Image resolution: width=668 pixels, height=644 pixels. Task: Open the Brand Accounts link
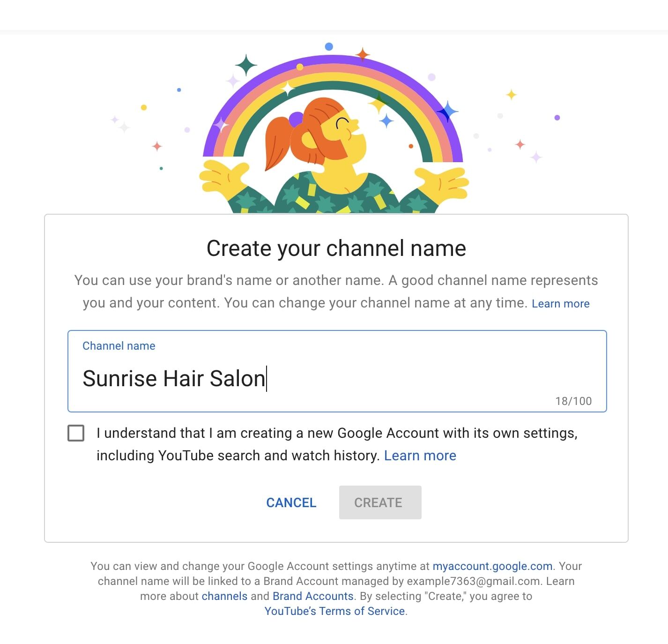point(313,596)
